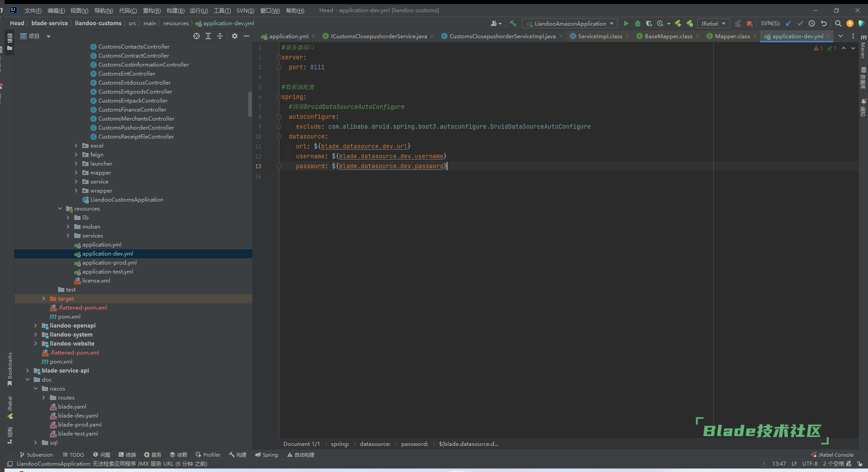Click the Build project hammer icon

click(x=513, y=23)
